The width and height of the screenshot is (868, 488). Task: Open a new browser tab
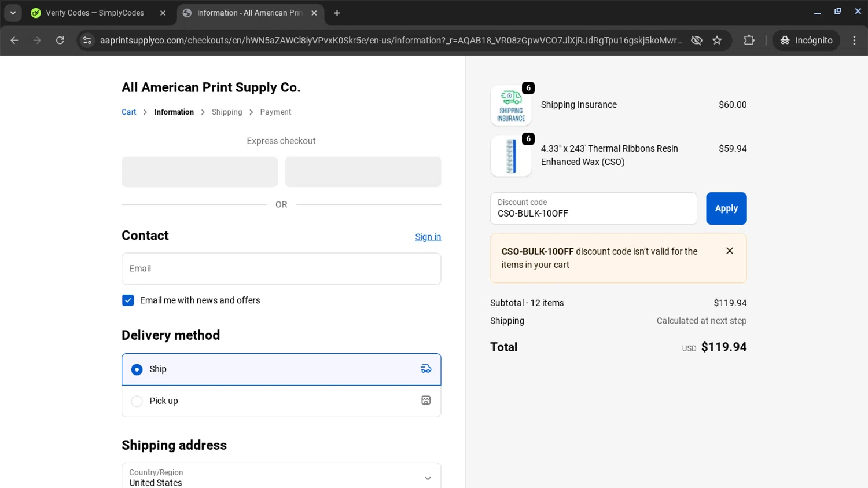(337, 13)
